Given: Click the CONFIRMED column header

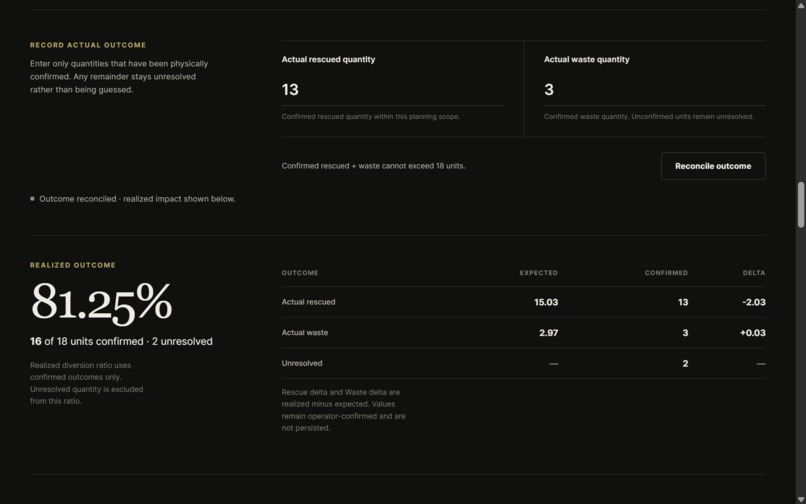Looking at the screenshot, I should point(666,273).
